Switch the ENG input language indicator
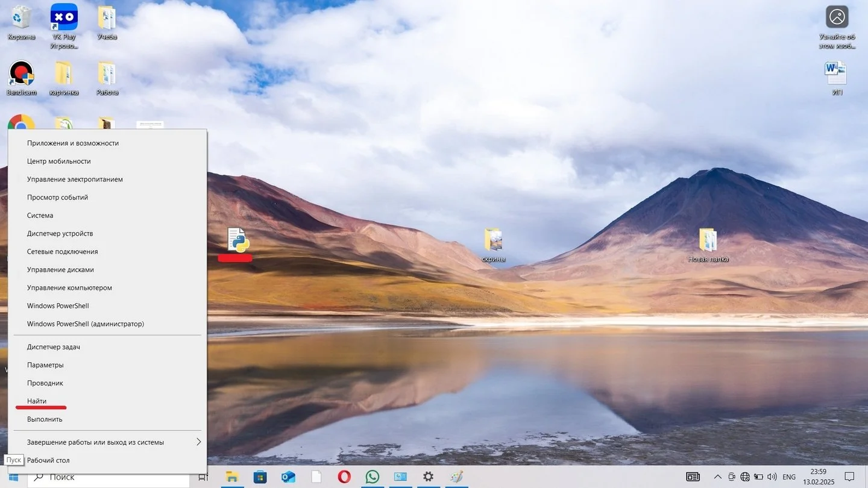The image size is (868, 488). pyautogui.click(x=788, y=477)
